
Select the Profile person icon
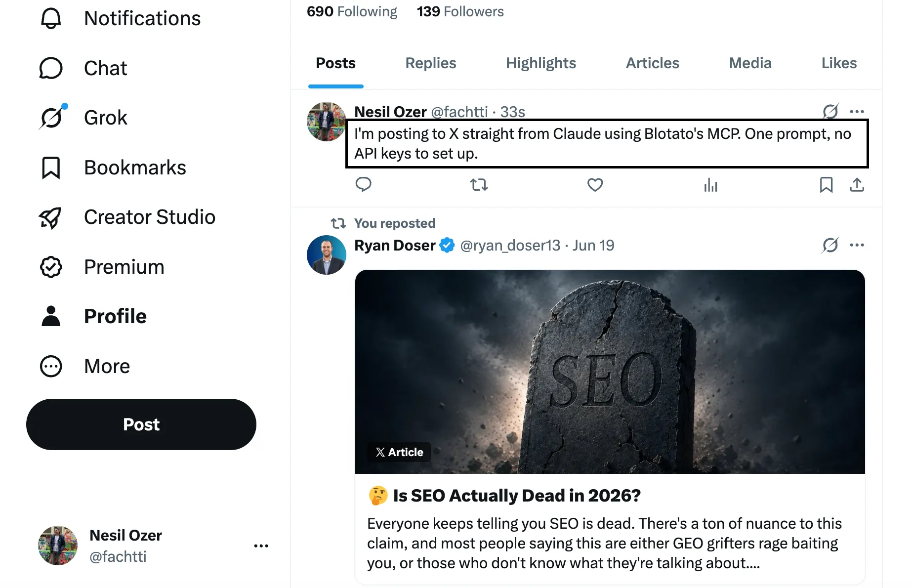(x=51, y=316)
